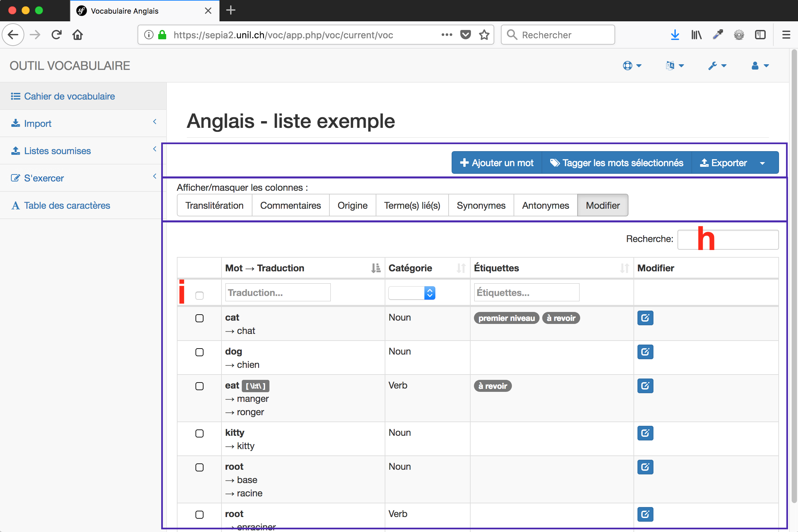798x532 pixels.
Task: Toggle the select-all checkbox in filter row
Action: point(199,296)
